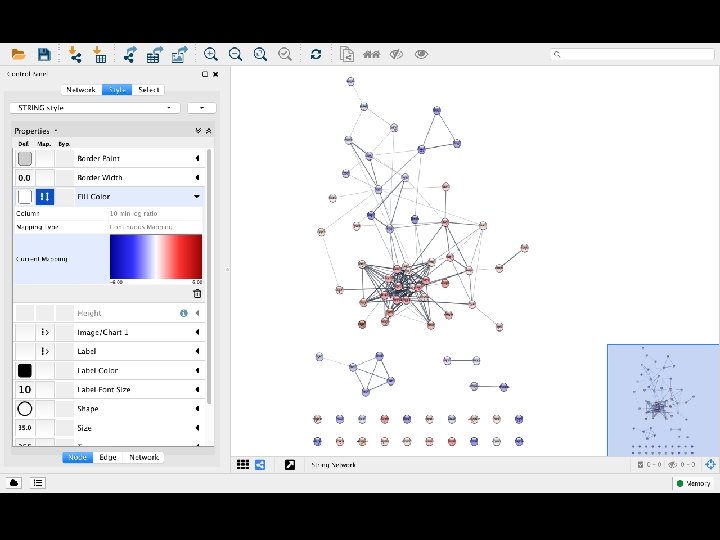Click the search field in the toolbar
The height and width of the screenshot is (540, 720).
[x=632, y=54]
